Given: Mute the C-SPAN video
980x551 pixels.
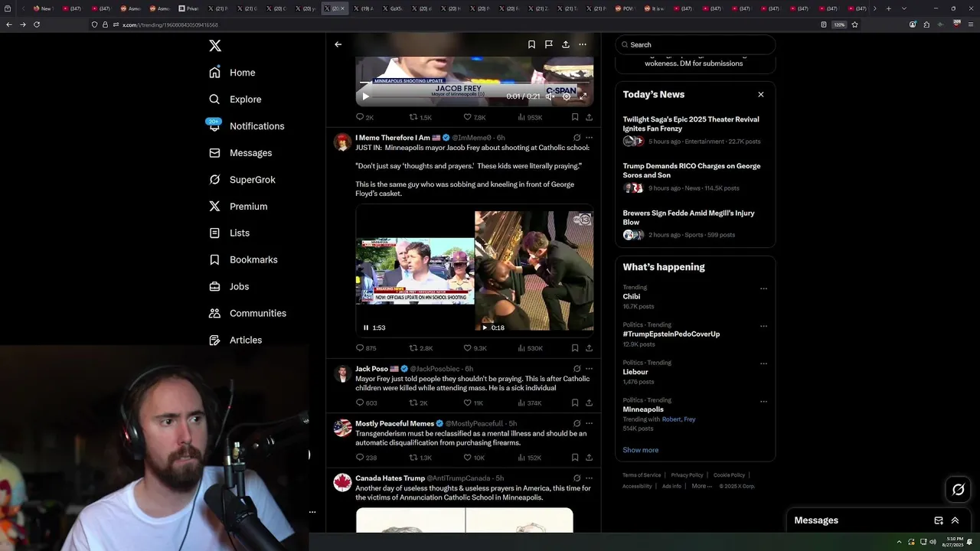Looking at the screenshot, I should pos(549,96).
